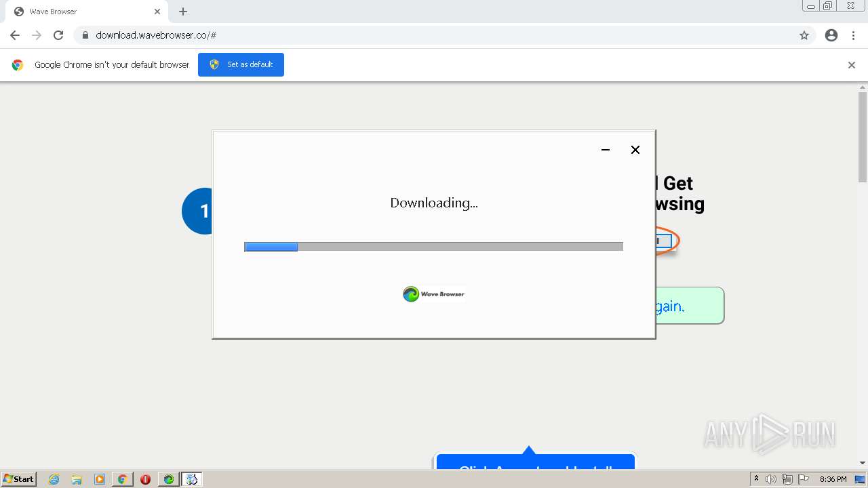Click the download progress bar

[433, 247]
